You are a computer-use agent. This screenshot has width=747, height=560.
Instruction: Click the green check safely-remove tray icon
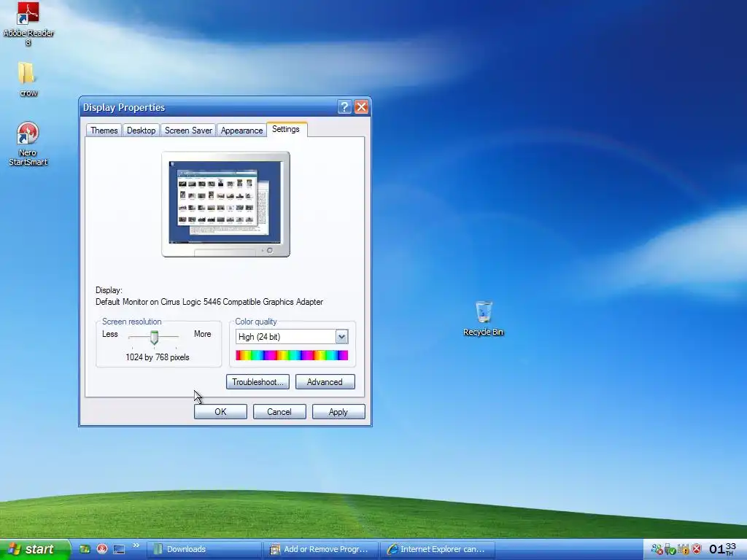coord(670,550)
